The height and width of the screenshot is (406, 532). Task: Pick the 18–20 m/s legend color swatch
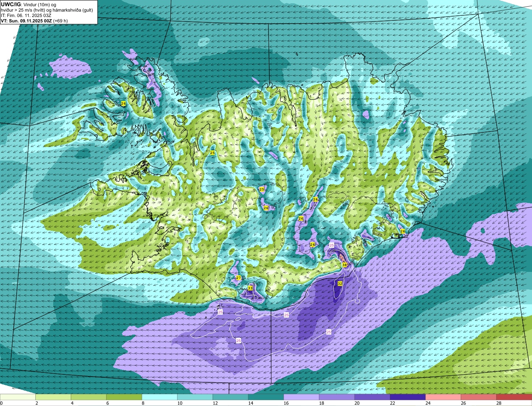tap(337, 397)
